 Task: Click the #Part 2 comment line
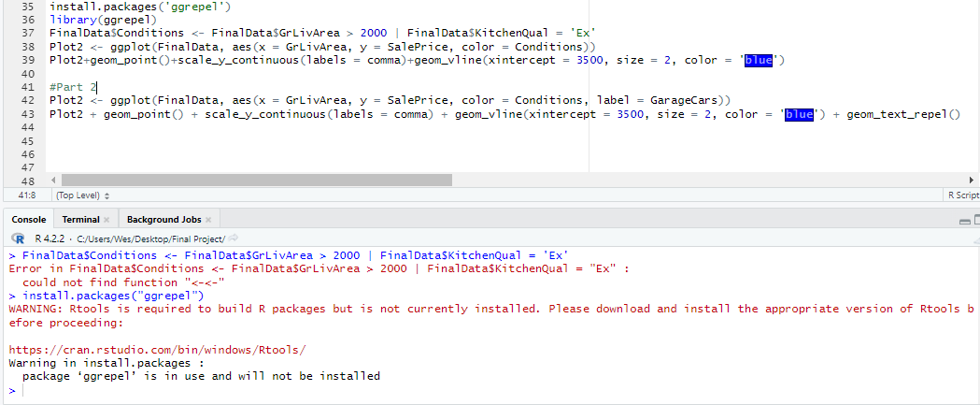point(73,88)
